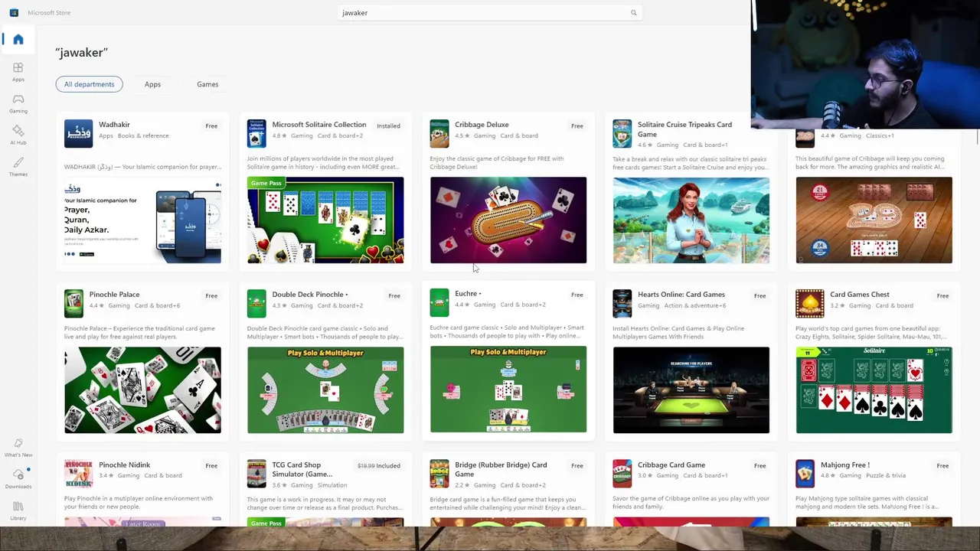Click Installed label on Solitaire Collection
980x551 pixels.
[388, 126]
